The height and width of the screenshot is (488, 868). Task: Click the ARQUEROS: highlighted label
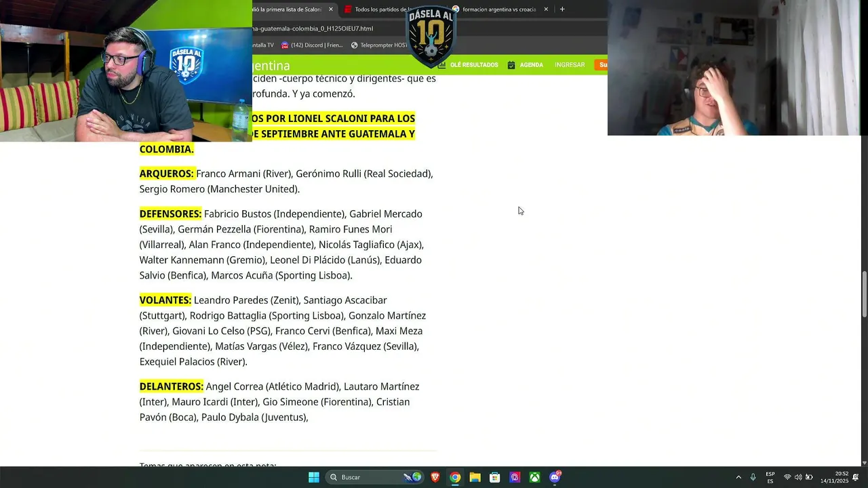pos(167,174)
